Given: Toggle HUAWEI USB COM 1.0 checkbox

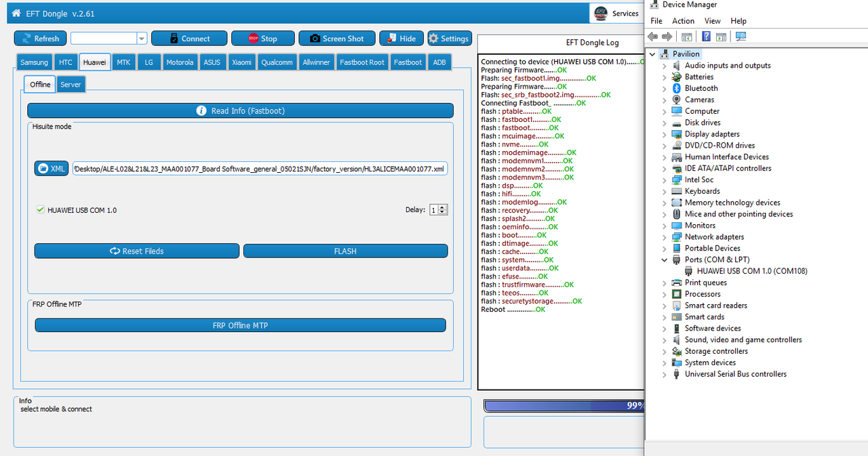Looking at the screenshot, I should click(x=41, y=210).
